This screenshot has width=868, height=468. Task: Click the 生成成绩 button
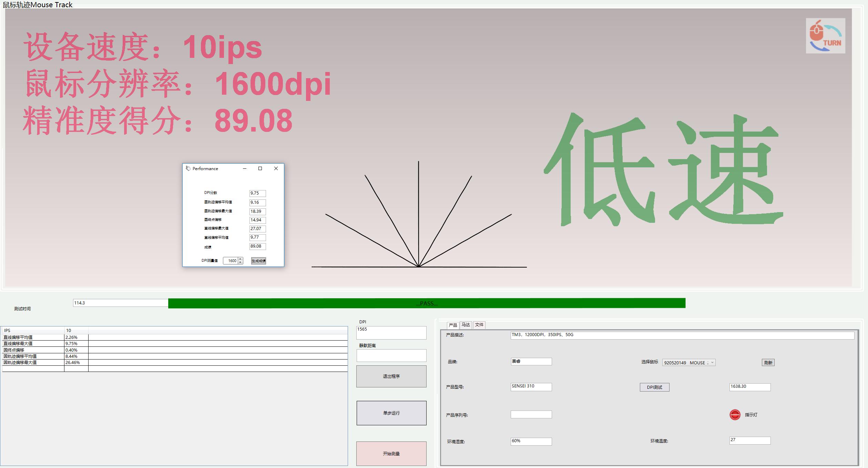258,261
